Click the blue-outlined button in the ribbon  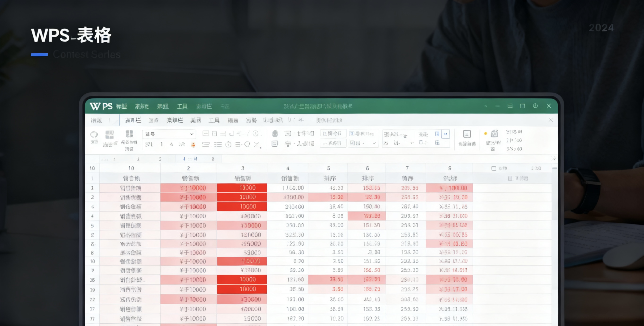point(445,134)
